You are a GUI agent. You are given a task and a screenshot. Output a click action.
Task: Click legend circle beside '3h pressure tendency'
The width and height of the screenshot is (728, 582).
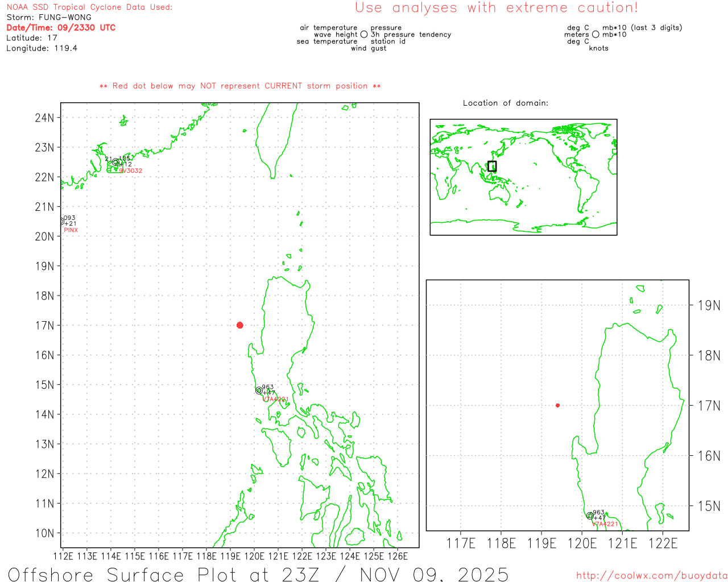[364, 35]
